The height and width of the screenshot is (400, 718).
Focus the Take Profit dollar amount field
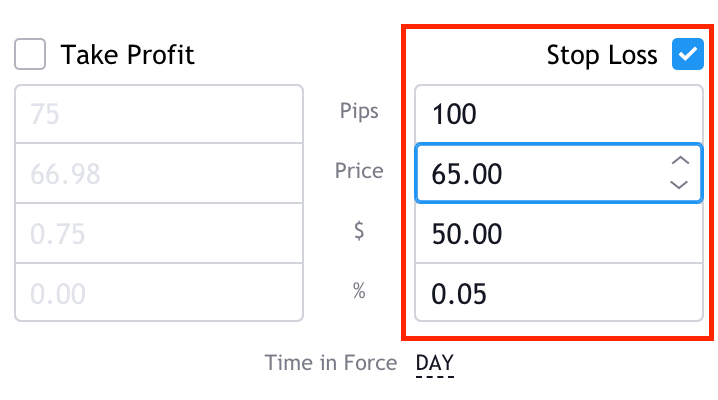(159, 234)
